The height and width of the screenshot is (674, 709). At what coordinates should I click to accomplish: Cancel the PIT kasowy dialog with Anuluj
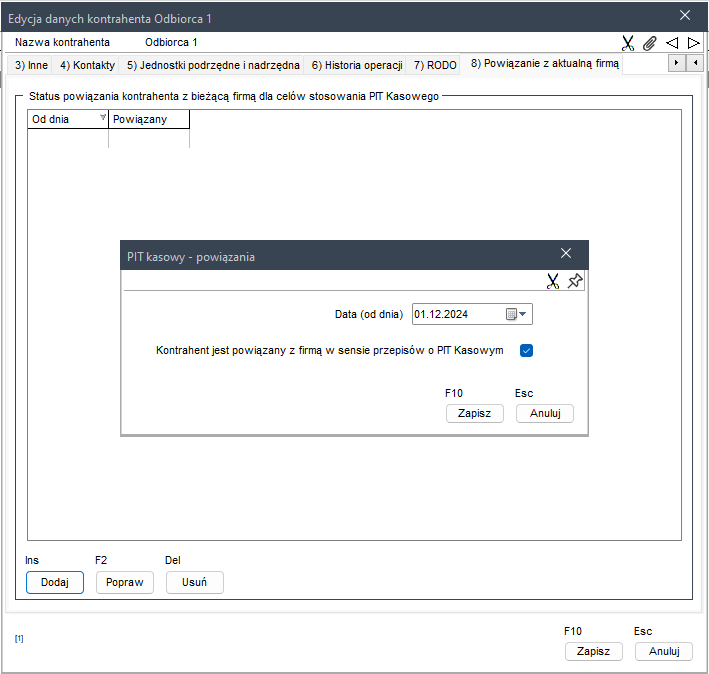pyautogui.click(x=545, y=413)
